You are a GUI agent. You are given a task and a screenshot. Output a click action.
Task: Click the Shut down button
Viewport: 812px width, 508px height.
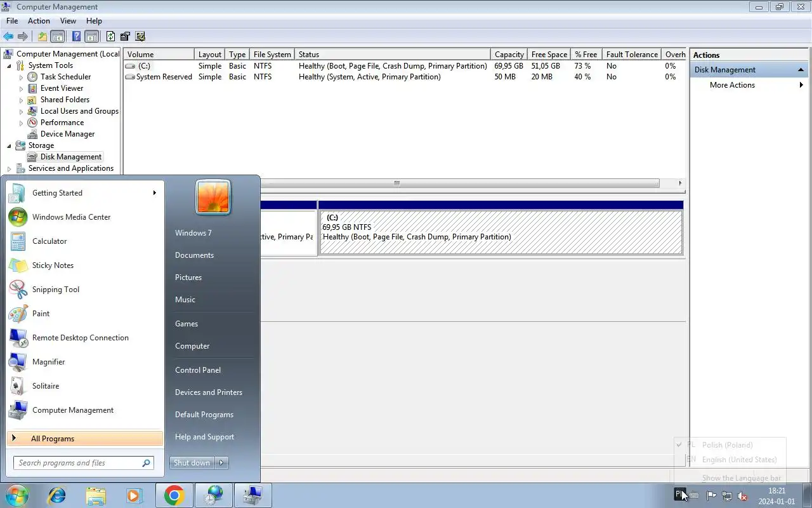[x=192, y=463]
